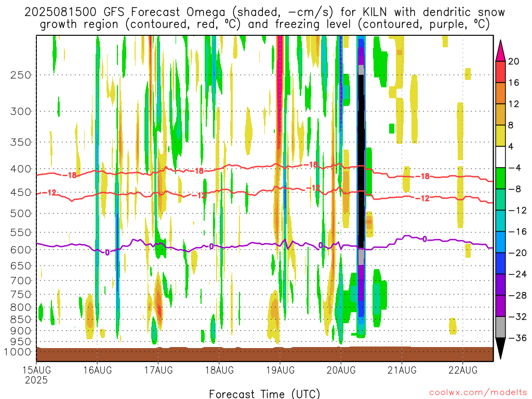The height and width of the screenshot is (399, 532).
Task: Click the magenta -28 to -32 colorbar segment
Action: click(500, 306)
